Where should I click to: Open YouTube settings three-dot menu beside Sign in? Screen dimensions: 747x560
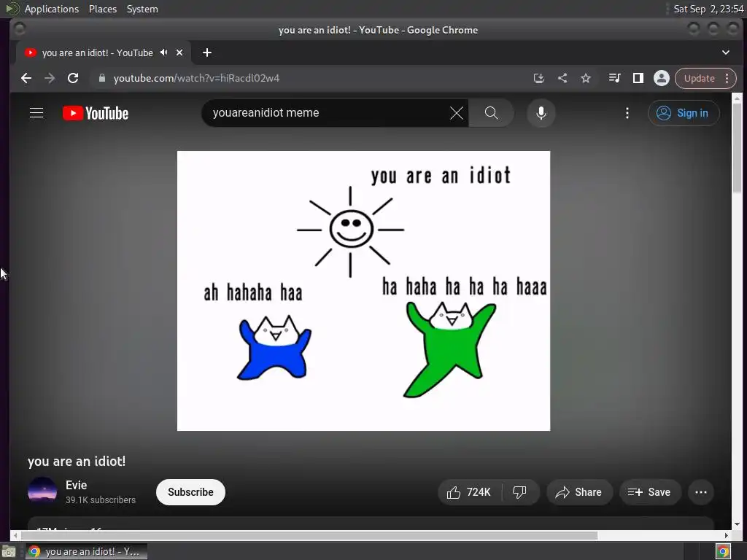(x=627, y=113)
